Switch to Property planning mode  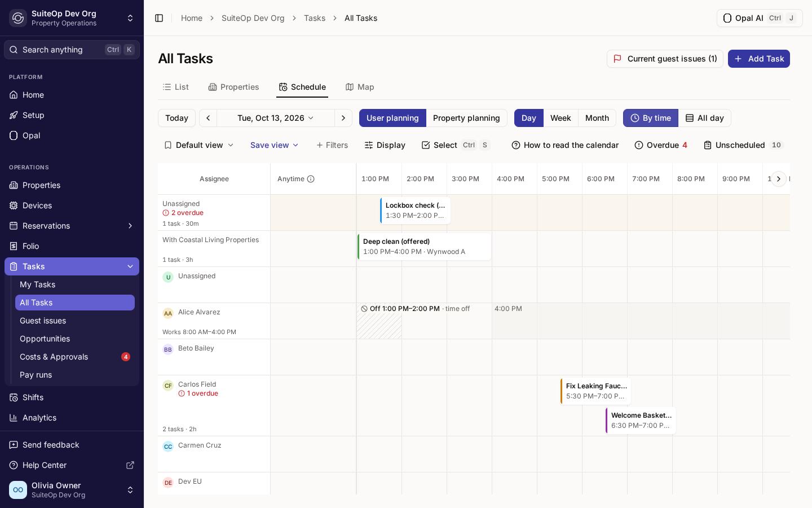466,118
